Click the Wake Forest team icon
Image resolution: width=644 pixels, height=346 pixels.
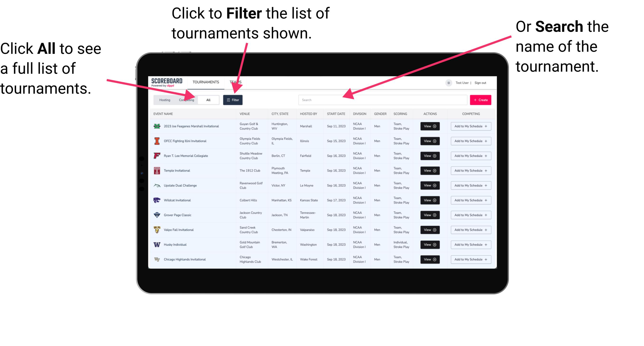click(x=156, y=259)
